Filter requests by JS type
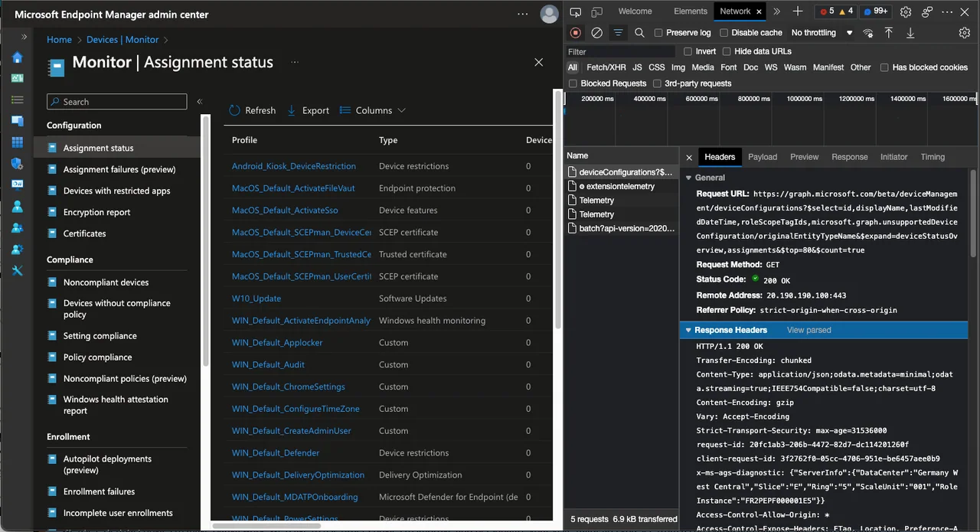 [x=637, y=67]
